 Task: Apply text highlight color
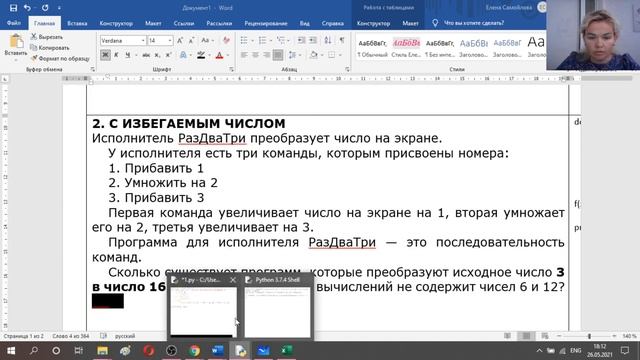pos(201,55)
